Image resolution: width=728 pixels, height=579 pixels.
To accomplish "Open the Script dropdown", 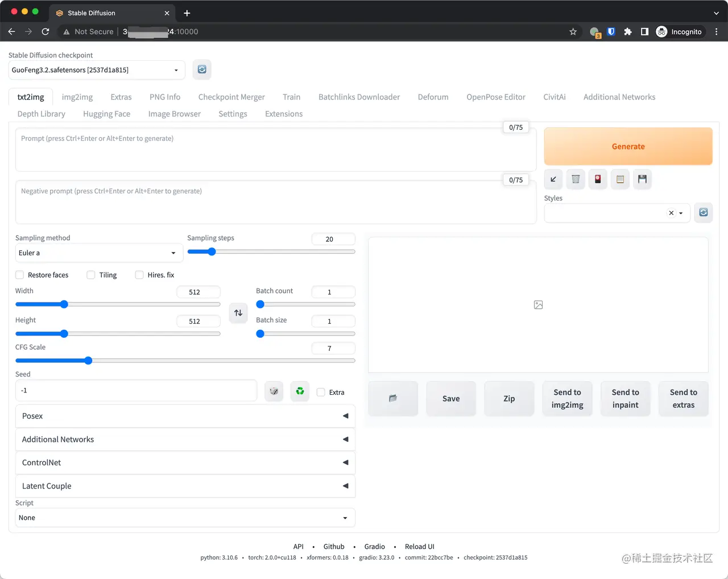I will coord(185,518).
